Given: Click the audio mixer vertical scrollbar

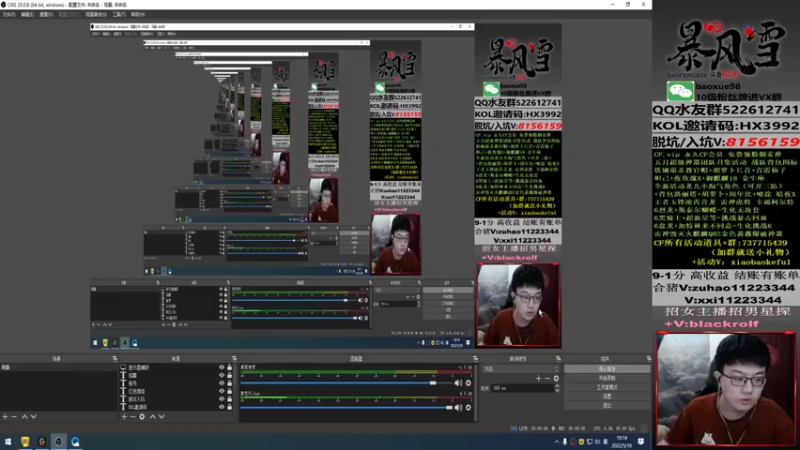Looking at the screenshot, I should [476, 392].
